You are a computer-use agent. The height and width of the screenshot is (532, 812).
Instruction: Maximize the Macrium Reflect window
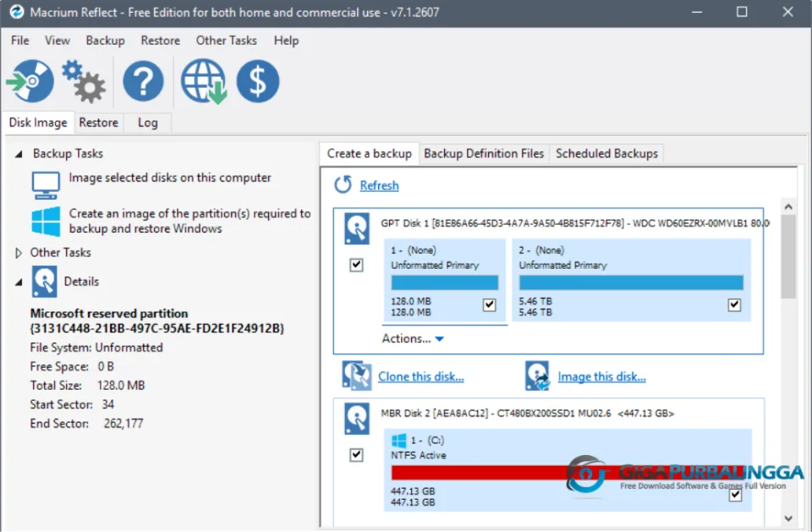[742, 12]
